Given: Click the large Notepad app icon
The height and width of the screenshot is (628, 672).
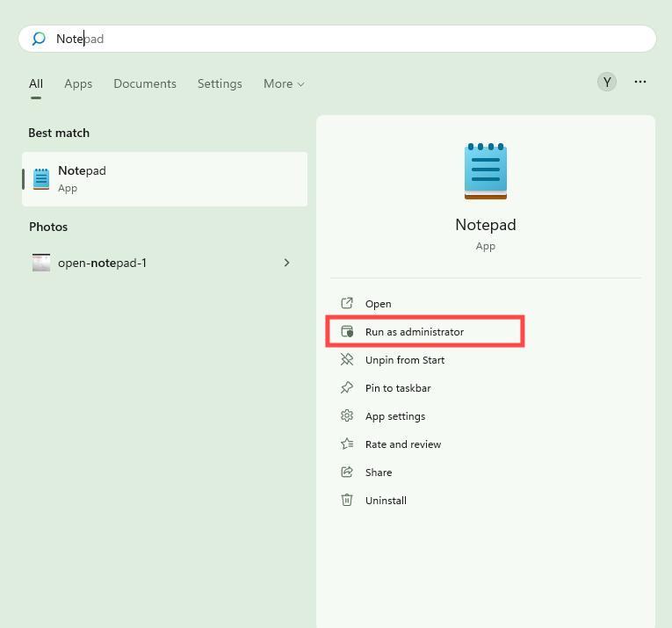Looking at the screenshot, I should coord(486,171).
